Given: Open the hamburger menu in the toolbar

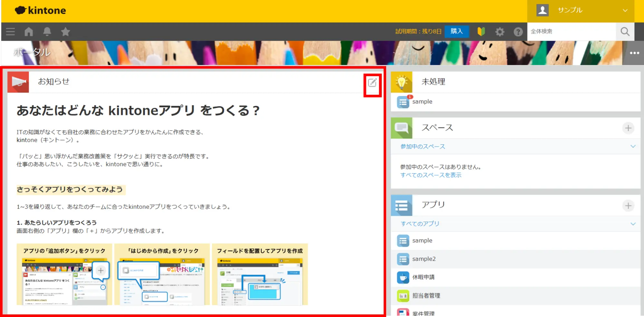Looking at the screenshot, I should click(x=10, y=32).
